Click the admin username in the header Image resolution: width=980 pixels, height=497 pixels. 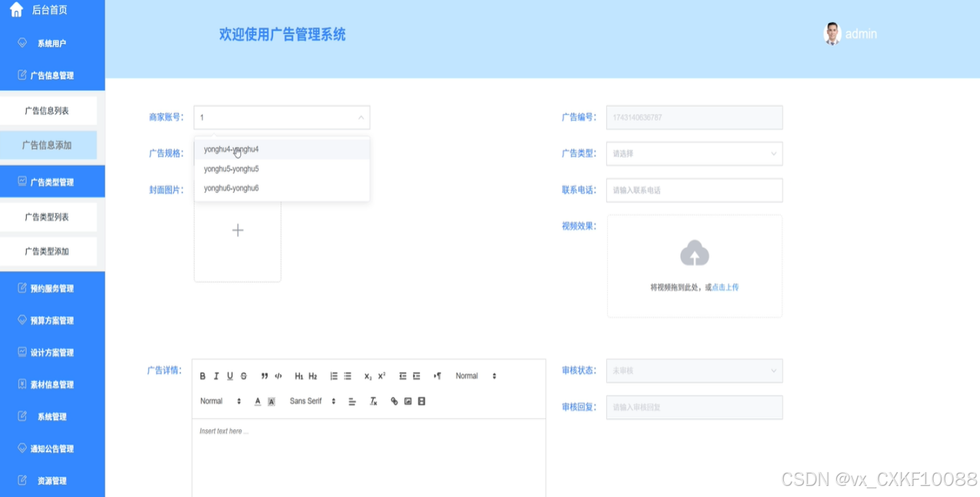click(861, 34)
